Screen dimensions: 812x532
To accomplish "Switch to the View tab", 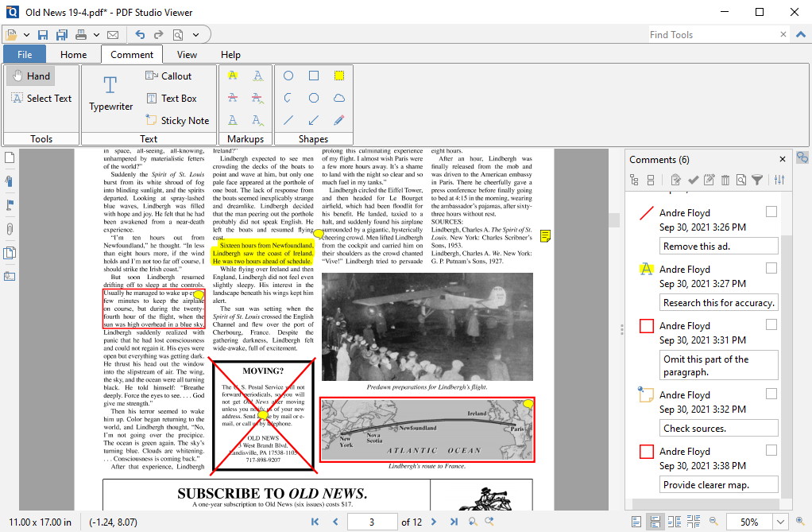I will click(188, 54).
